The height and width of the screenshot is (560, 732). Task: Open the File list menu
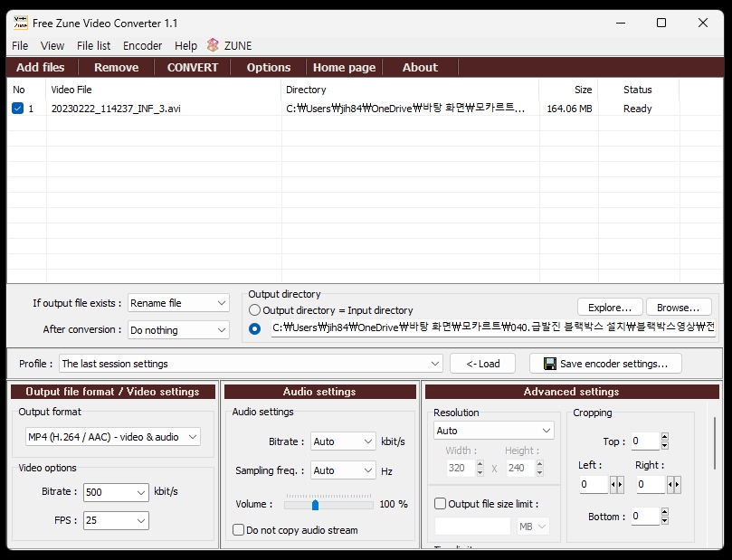point(93,46)
